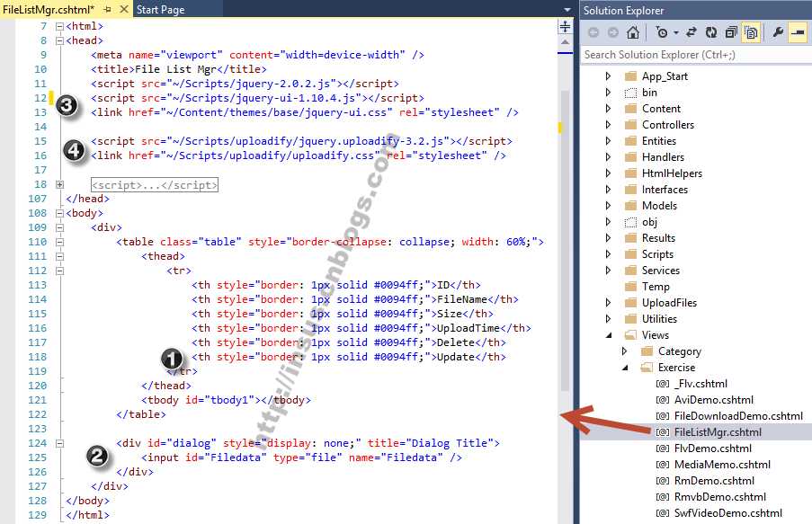This screenshot has width=812, height=524.
Task: Collapse the thead block at line 111
Action: point(59,257)
